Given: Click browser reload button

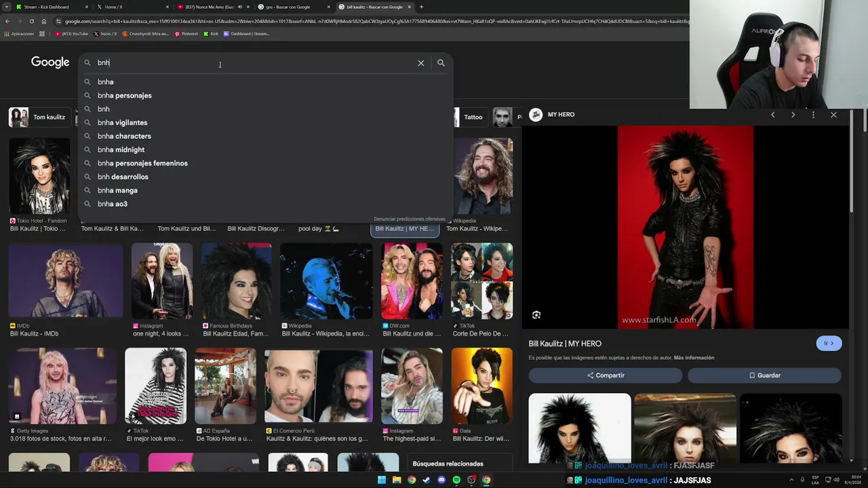Looking at the screenshot, I should pyautogui.click(x=31, y=21).
